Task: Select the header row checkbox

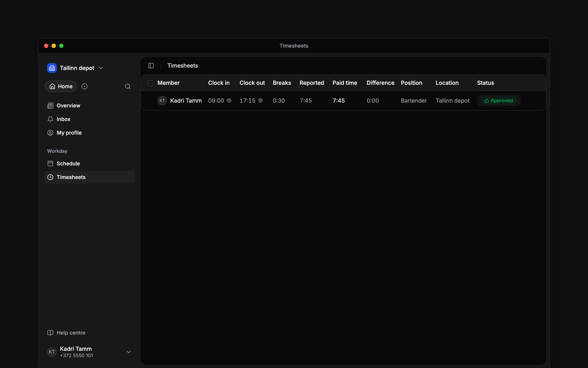Action: point(151,83)
